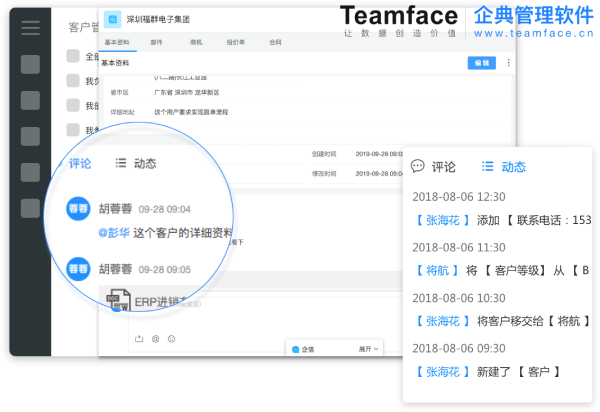Click the 动态 list icon in the right panel
Screen dimensions: 600x412
487,166
